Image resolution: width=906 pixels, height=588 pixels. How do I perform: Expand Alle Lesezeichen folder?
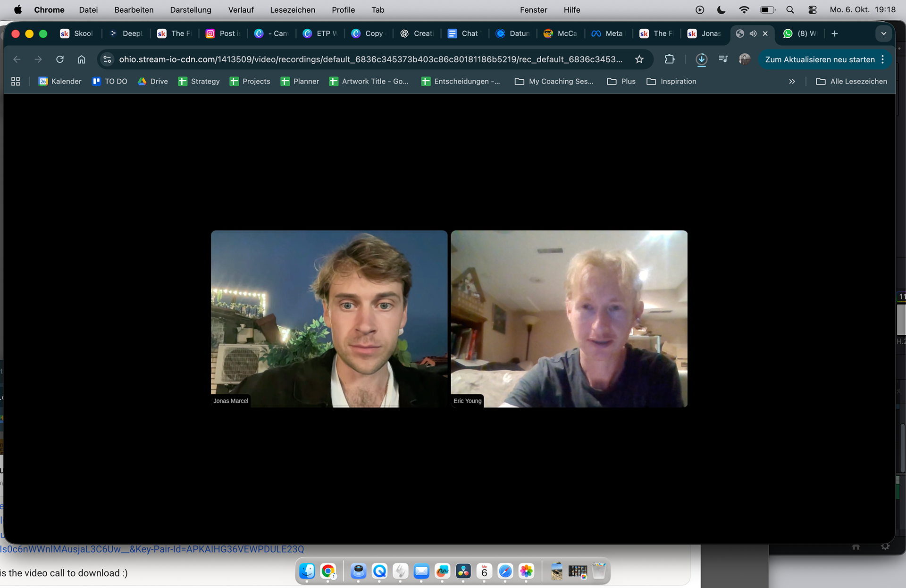pos(852,82)
